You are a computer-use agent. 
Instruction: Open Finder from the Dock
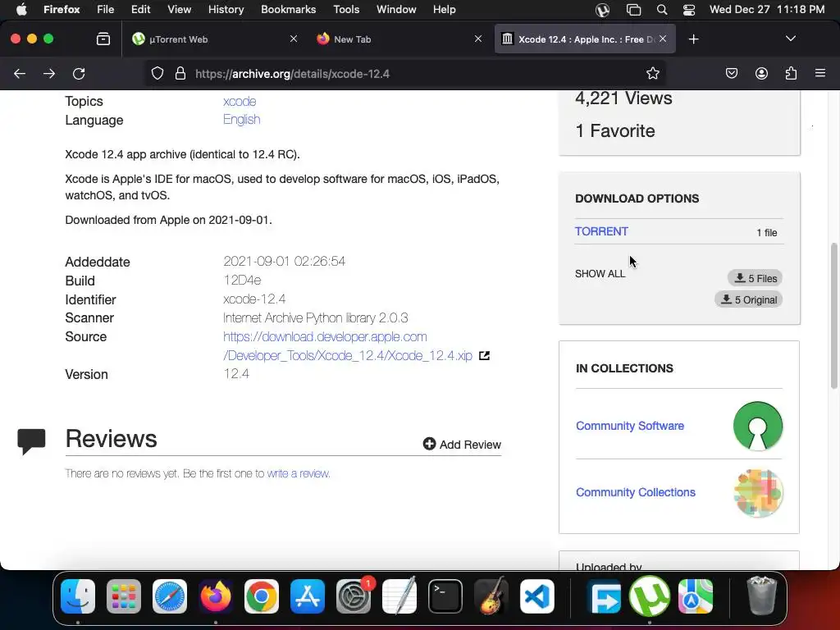tap(78, 596)
